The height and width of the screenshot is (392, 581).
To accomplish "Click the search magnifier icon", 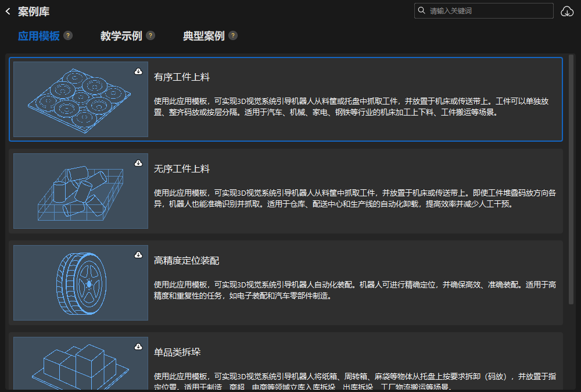I will (x=422, y=11).
